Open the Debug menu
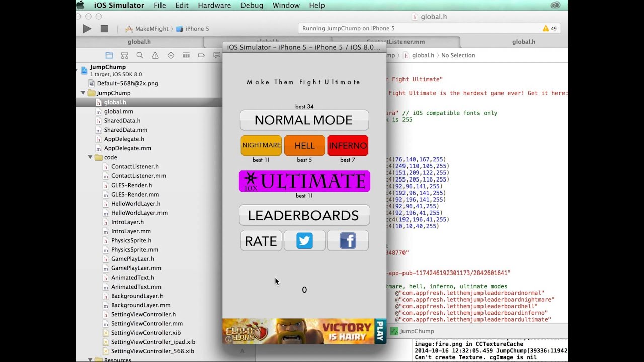 click(x=252, y=5)
